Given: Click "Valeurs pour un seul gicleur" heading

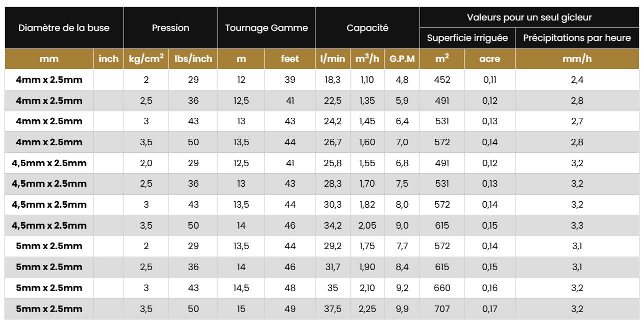Looking at the screenshot, I should (x=529, y=17).
